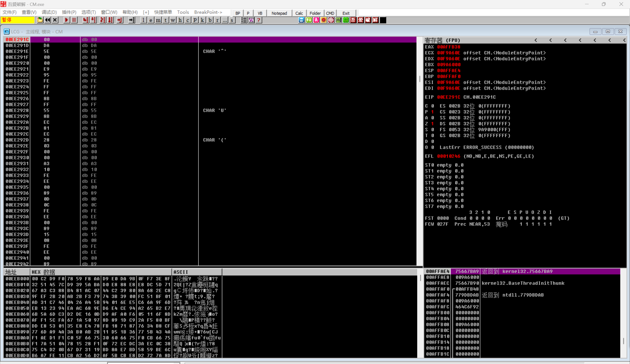Click the Trace Over toolbar icon
Screen dimensions: 630x364
[110, 20]
